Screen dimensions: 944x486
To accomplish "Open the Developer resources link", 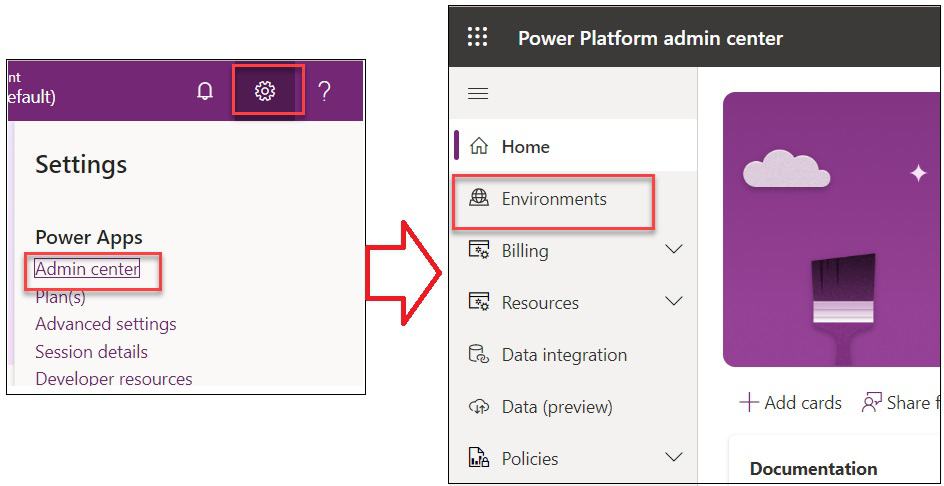I will 114,379.
